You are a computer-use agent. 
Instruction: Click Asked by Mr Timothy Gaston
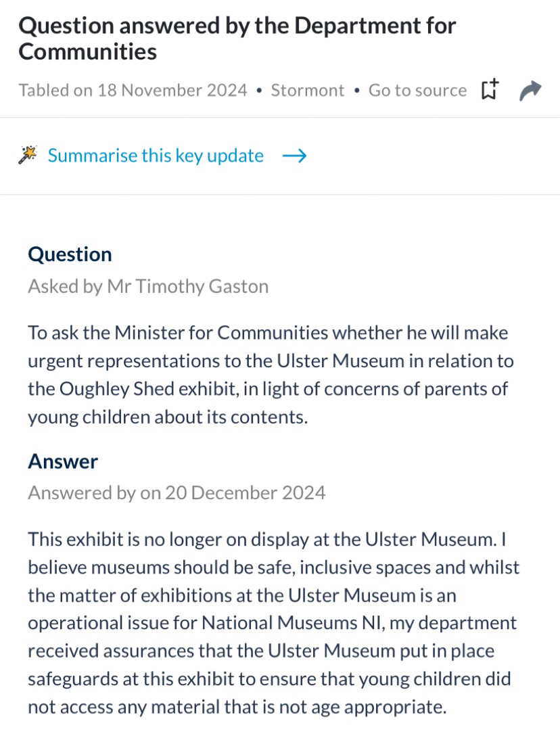point(148,286)
